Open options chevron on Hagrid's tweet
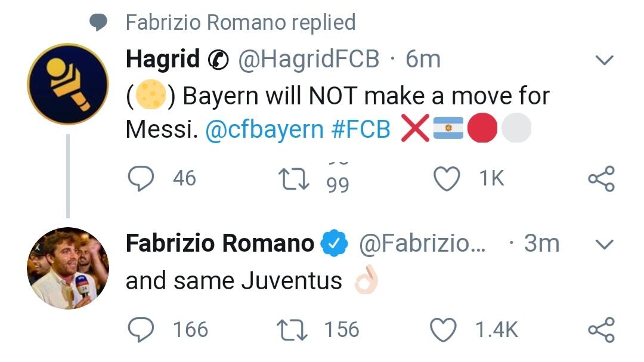The height and width of the screenshot is (362, 644). click(x=605, y=60)
